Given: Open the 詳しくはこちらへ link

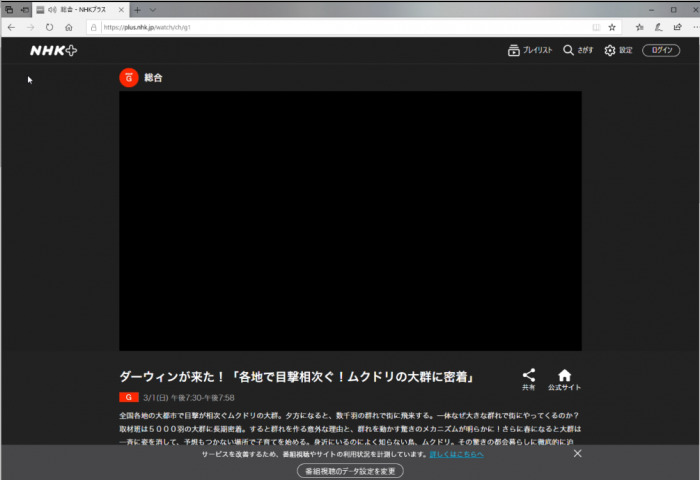Looking at the screenshot, I should point(456,454).
